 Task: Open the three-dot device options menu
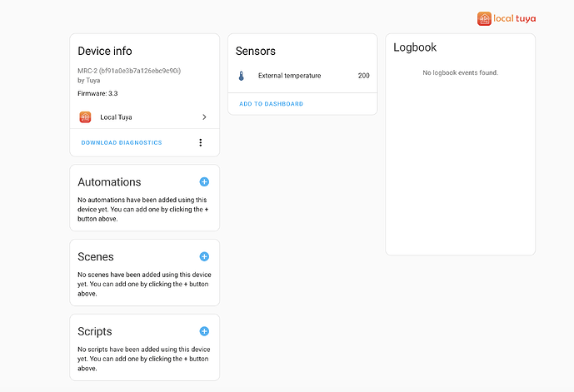point(200,142)
